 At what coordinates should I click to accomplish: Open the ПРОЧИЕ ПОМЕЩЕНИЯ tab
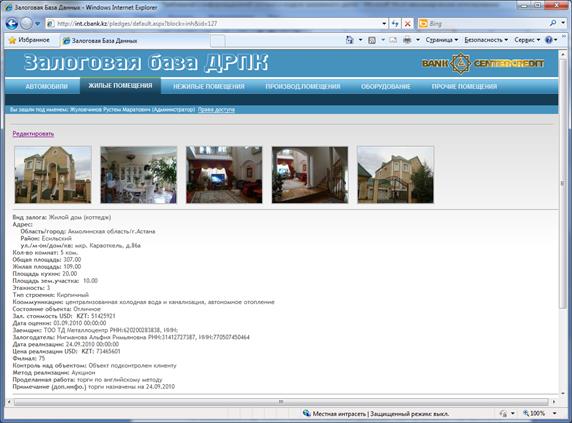(464, 87)
